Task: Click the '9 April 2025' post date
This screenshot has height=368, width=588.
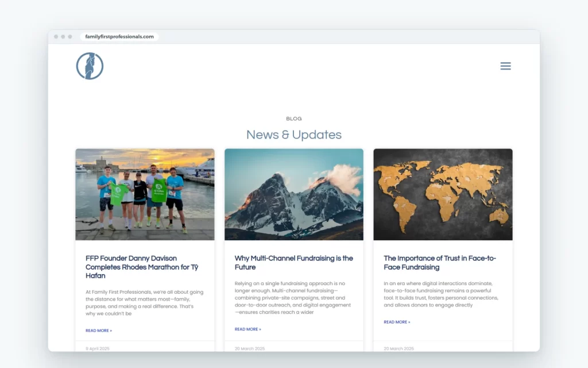Action: coord(98,348)
